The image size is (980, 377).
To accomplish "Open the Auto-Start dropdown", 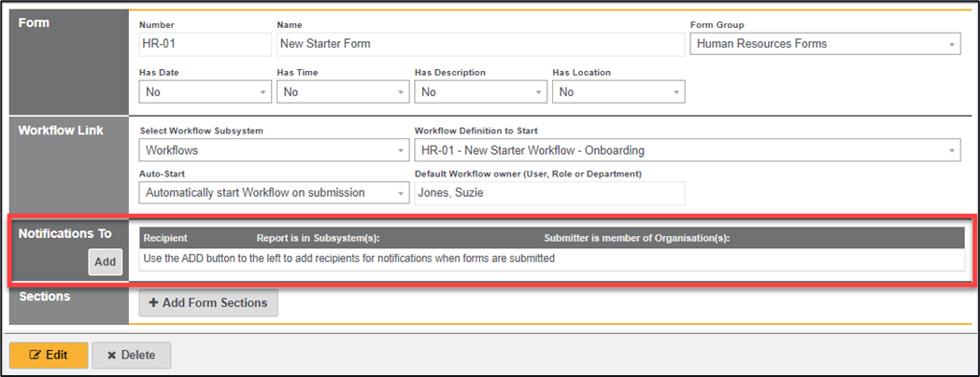I will [274, 193].
